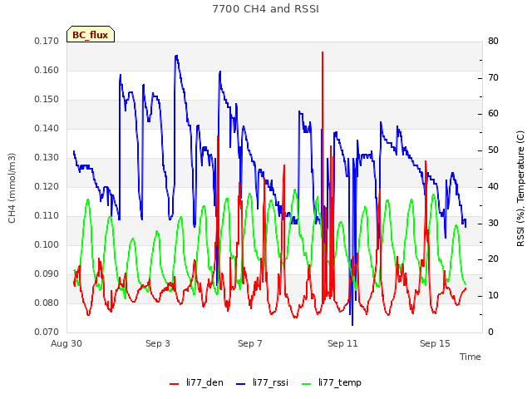
Task: Toggle the li77_den legend entry
Action: [196, 382]
